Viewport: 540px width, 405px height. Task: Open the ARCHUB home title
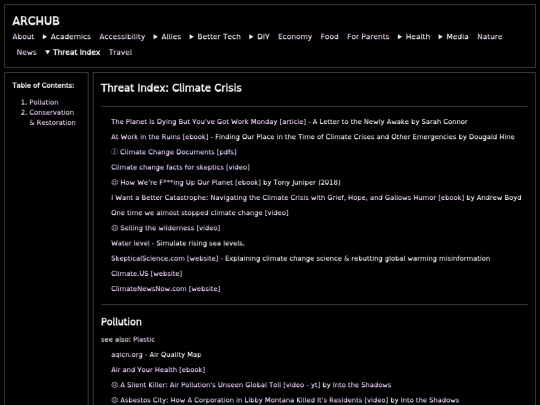click(36, 21)
